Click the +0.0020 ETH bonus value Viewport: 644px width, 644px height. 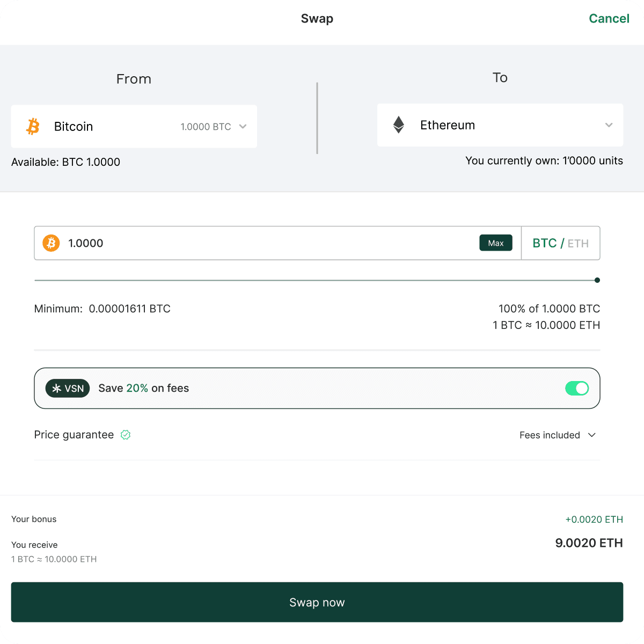click(594, 519)
